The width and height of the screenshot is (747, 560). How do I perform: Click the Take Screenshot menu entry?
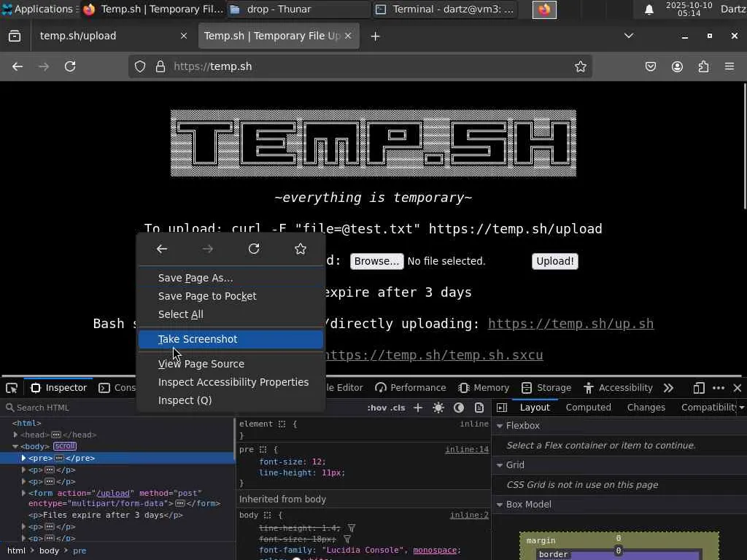tap(231, 339)
